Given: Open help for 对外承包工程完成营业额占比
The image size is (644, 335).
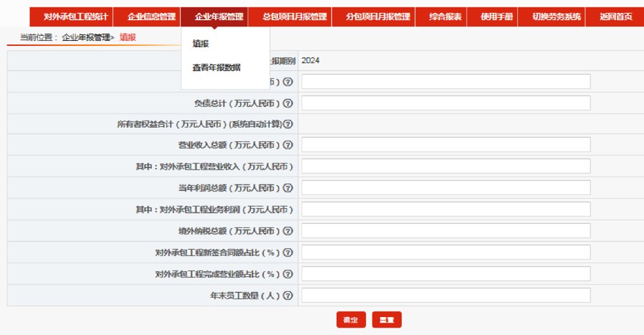Looking at the screenshot, I should [289, 274].
